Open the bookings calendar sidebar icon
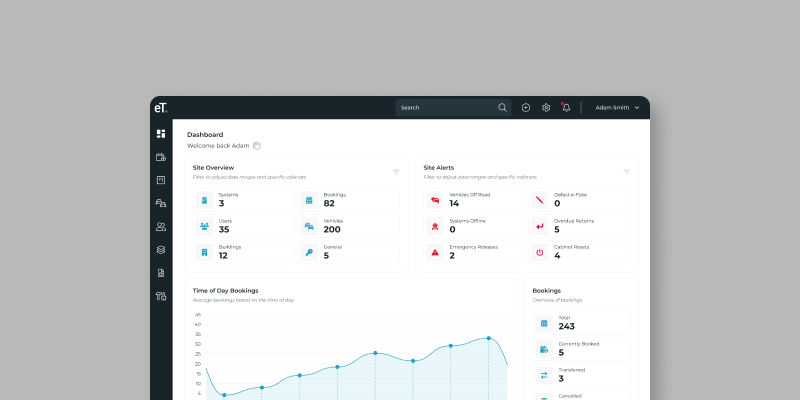The height and width of the screenshot is (400, 800). [161, 157]
